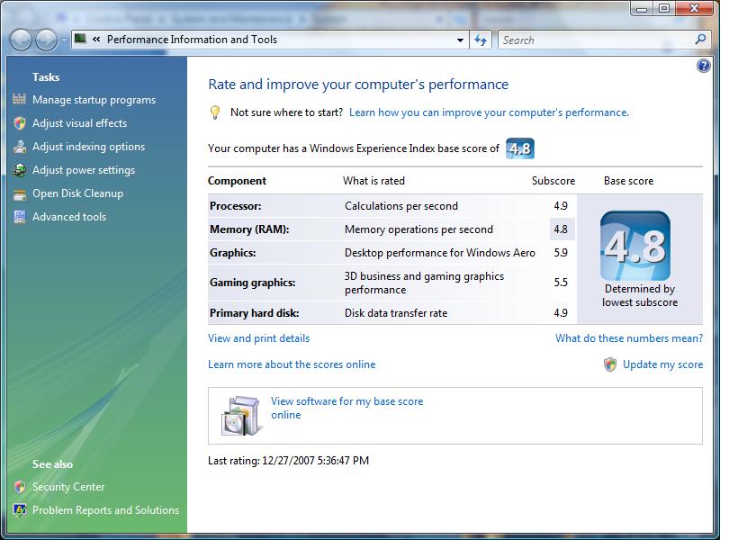The height and width of the screenshot is (540, 756).
Task: Click the Manage startup programs icon
Action: (19, 99)
